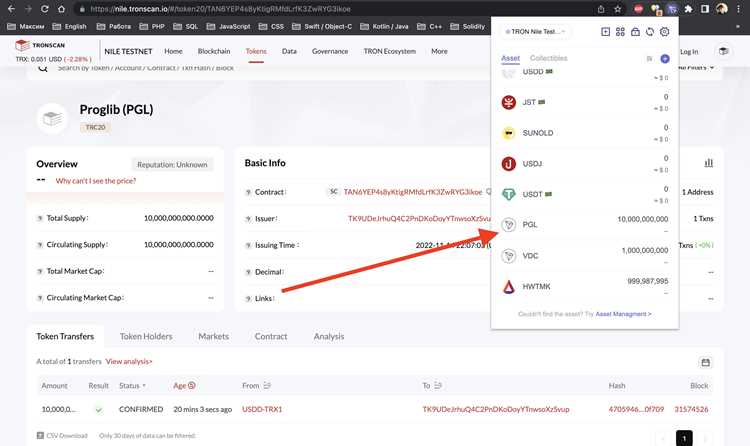The width and height of the screenshot is (750, 446).
Task: Open the calendar date filter icon
Action: (706, 362)
